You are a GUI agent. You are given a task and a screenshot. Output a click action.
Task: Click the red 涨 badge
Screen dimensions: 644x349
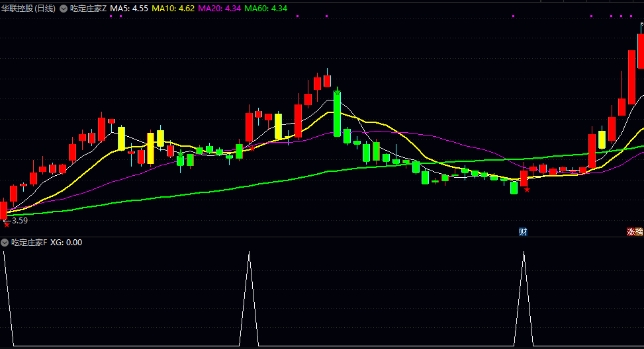click(x=631, y=232)
